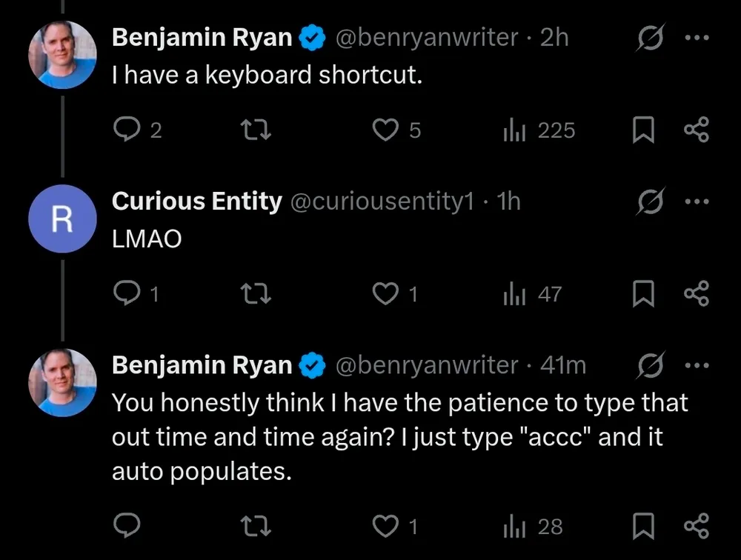Reply to the "I have a keyboard shortcut" tweet
The height and width of the screenshot is (560, 741).
pos(127,131)
